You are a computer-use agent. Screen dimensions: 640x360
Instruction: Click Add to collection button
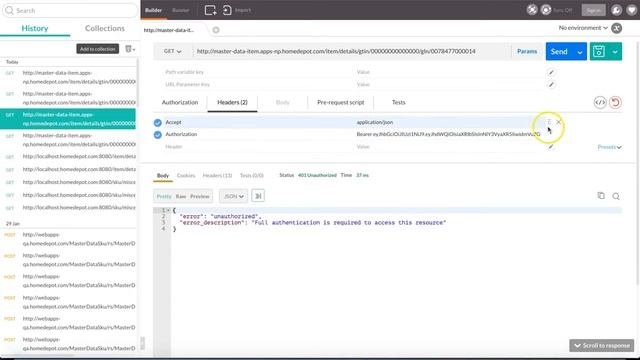click(x=98, y=49)
